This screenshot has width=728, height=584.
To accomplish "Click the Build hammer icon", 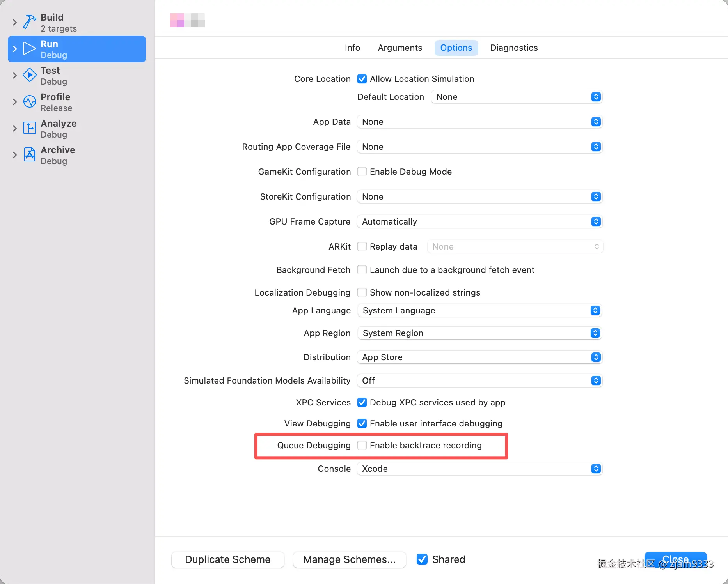I will coord(29,22).
